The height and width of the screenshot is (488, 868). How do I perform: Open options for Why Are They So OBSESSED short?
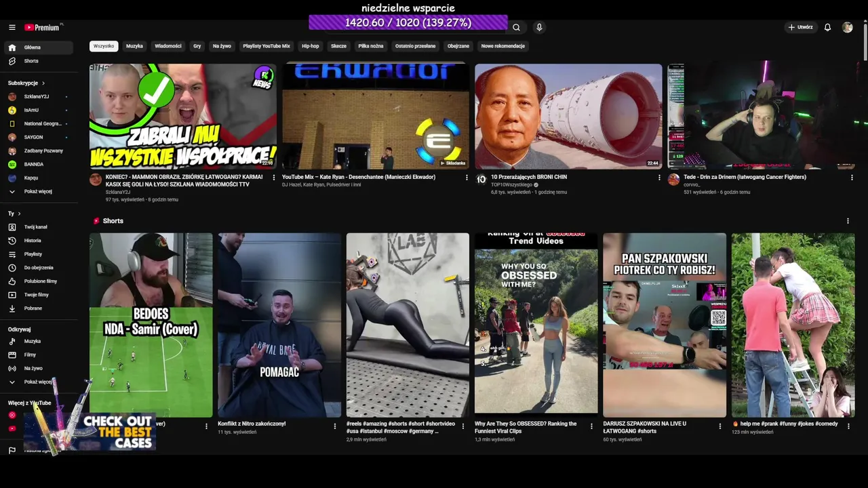point(591,426)
